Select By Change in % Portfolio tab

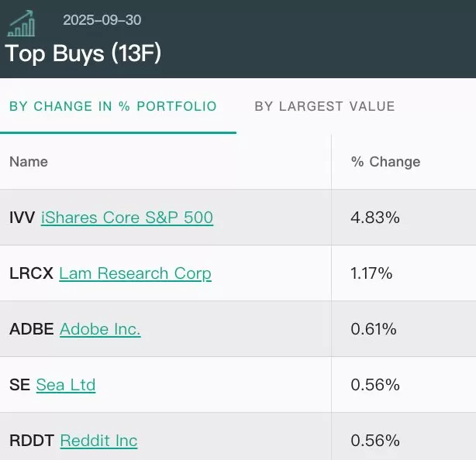click(113, 106)
